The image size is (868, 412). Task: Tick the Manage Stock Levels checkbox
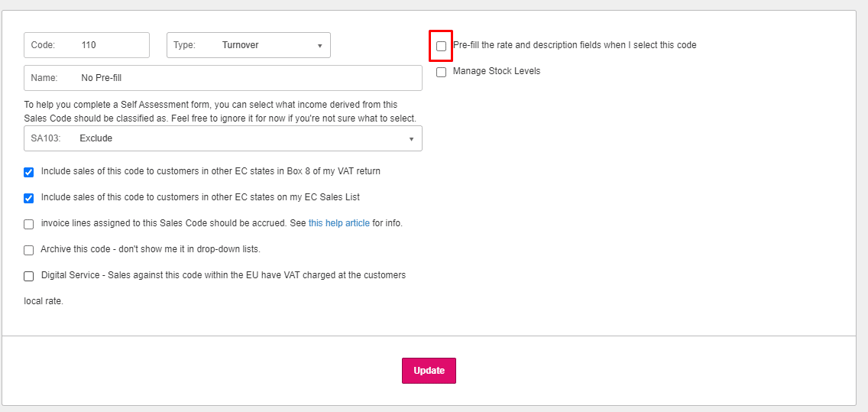coord(442,72)
